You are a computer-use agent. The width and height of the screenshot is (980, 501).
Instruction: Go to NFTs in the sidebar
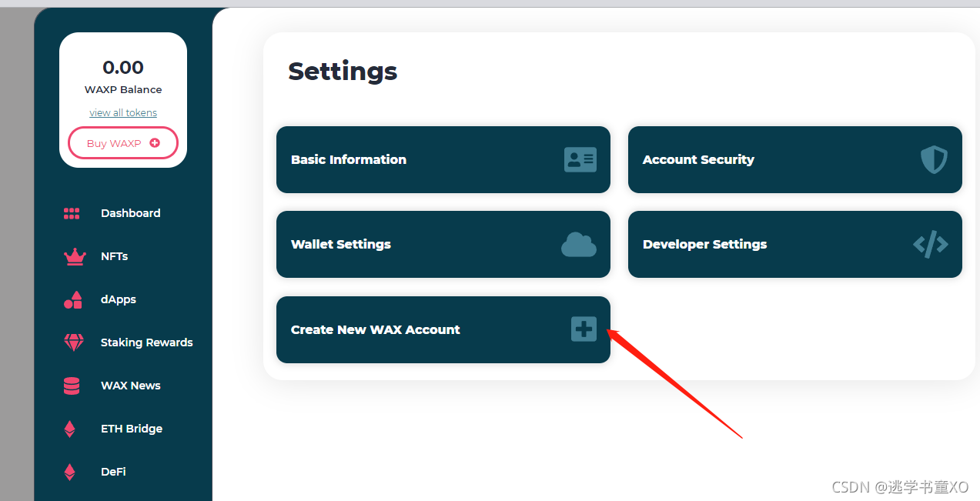tap(114, 256)
